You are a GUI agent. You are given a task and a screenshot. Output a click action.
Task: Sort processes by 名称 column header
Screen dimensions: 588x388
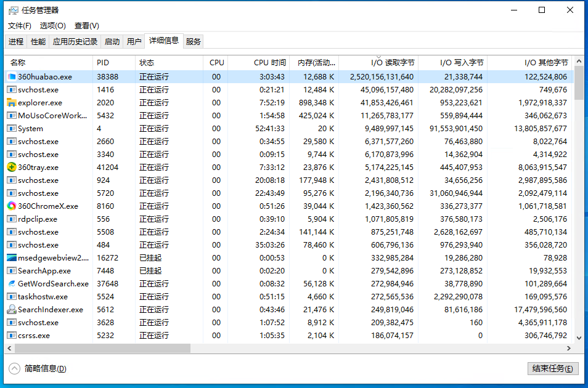(x=18, y=63)
